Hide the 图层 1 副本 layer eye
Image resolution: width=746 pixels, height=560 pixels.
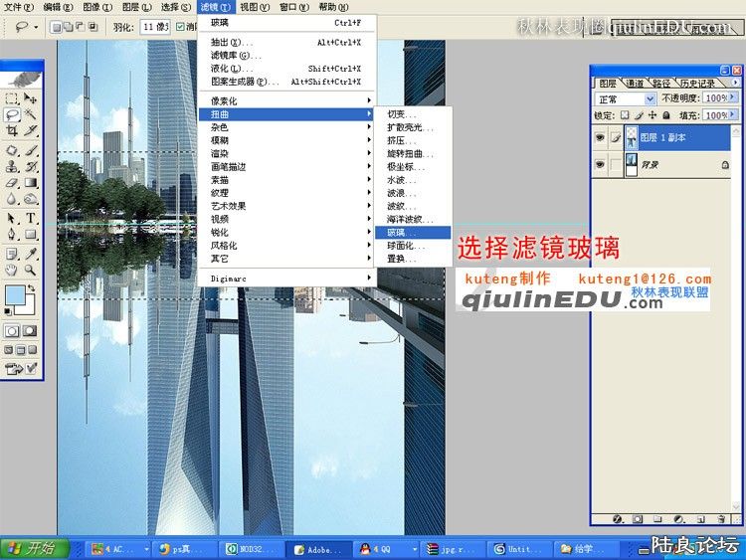[600, 137]
